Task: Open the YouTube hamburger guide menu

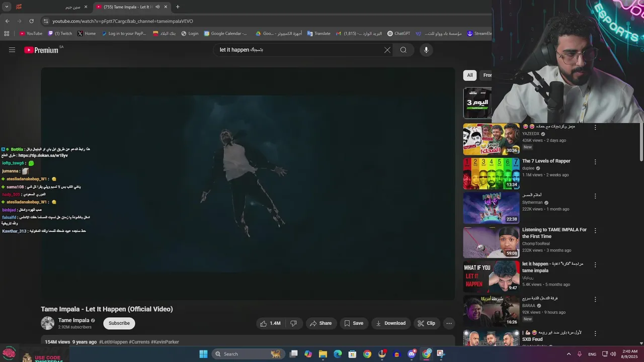Action: tap(12, 50)
